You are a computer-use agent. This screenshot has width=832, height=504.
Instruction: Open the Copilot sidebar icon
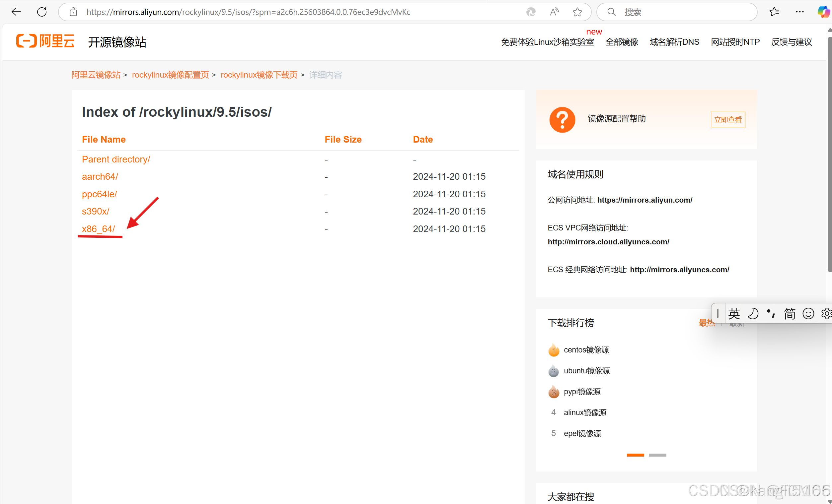tap(823, 12)
